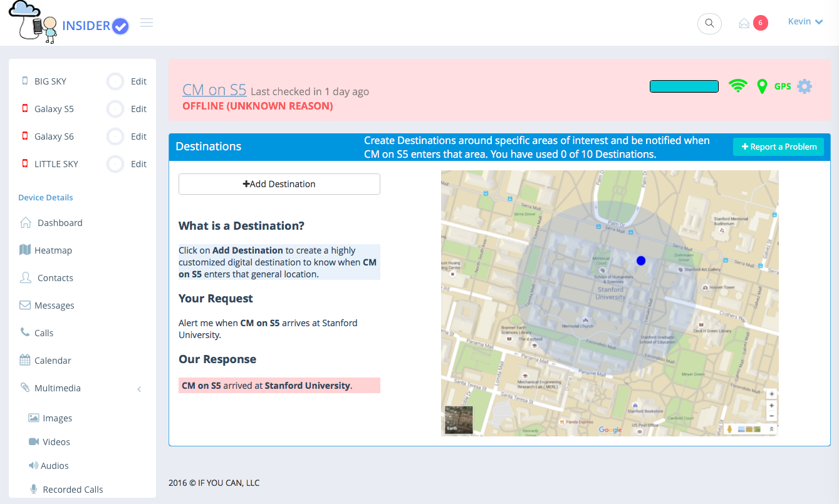
Task: Edit the Galaxy S6 device
Action: pyautogui.click(x=138, y=136)
